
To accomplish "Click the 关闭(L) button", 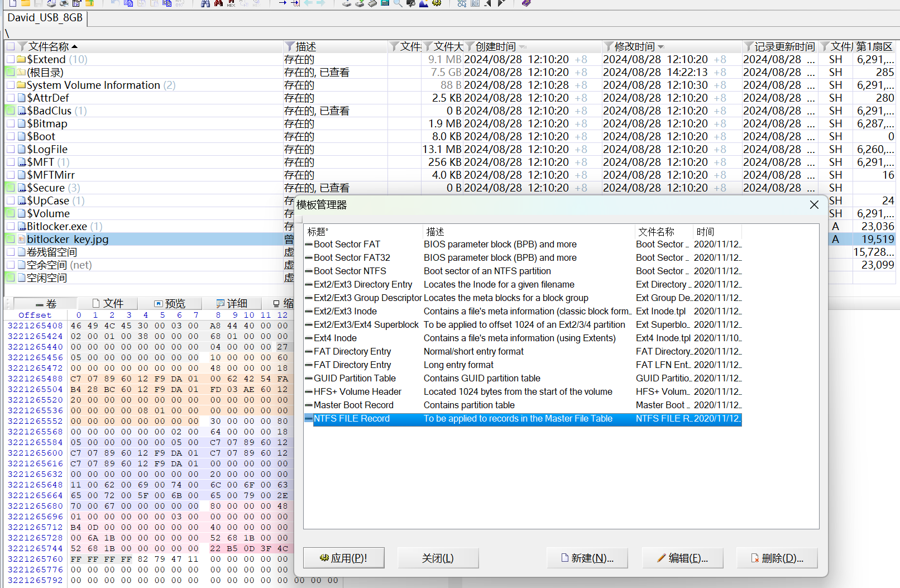I will coord(438,558).
